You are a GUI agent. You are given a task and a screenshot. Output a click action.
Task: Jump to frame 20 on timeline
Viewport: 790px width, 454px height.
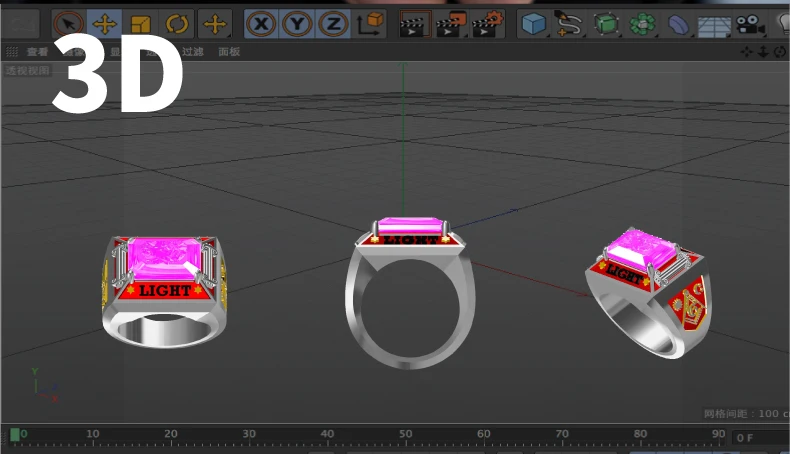[171, 434]
